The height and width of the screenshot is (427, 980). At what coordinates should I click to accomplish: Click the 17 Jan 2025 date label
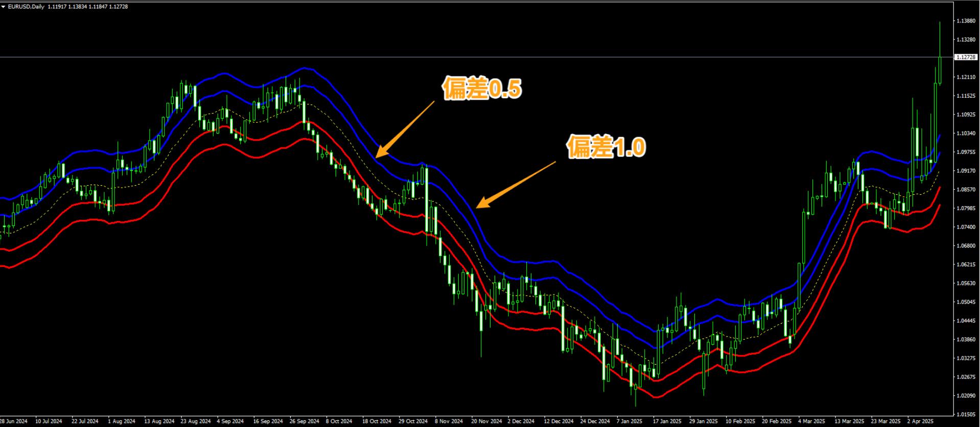667,422
